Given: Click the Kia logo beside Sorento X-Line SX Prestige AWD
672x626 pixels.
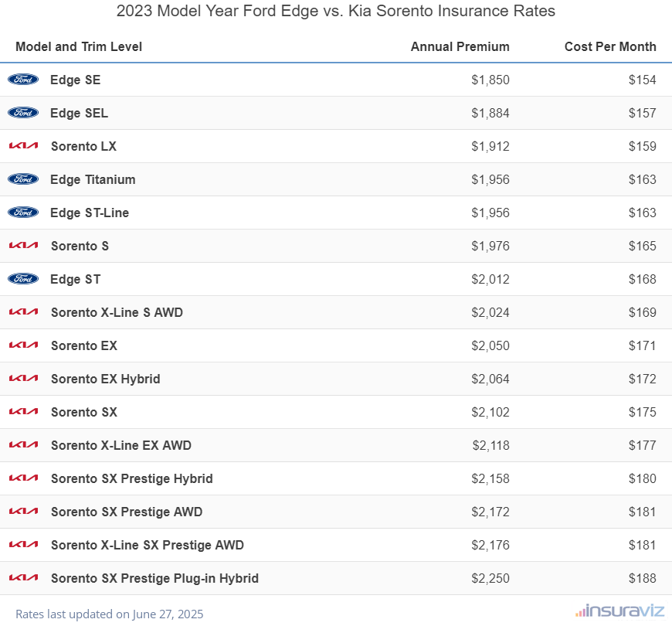Looking at the screenshot, I should 24,545.
